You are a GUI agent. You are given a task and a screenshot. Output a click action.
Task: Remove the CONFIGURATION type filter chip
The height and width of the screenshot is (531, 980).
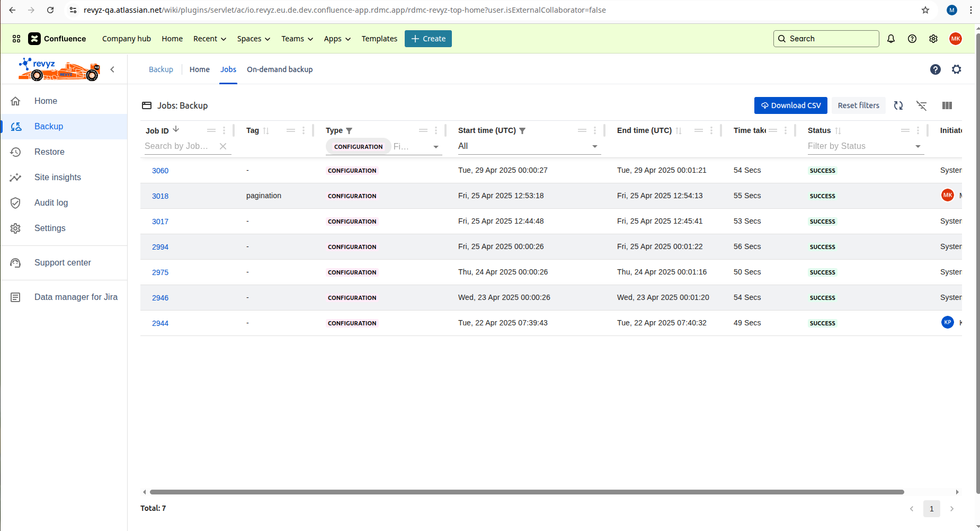358,146
